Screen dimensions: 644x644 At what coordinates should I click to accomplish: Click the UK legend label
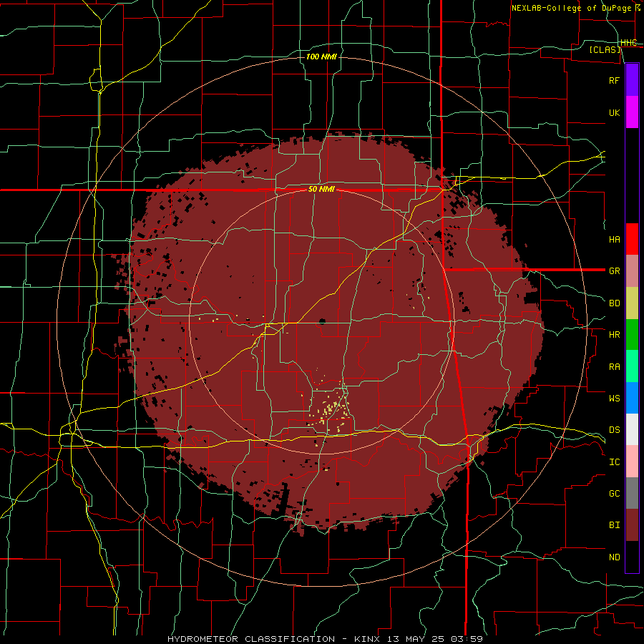tap(615, 112)
